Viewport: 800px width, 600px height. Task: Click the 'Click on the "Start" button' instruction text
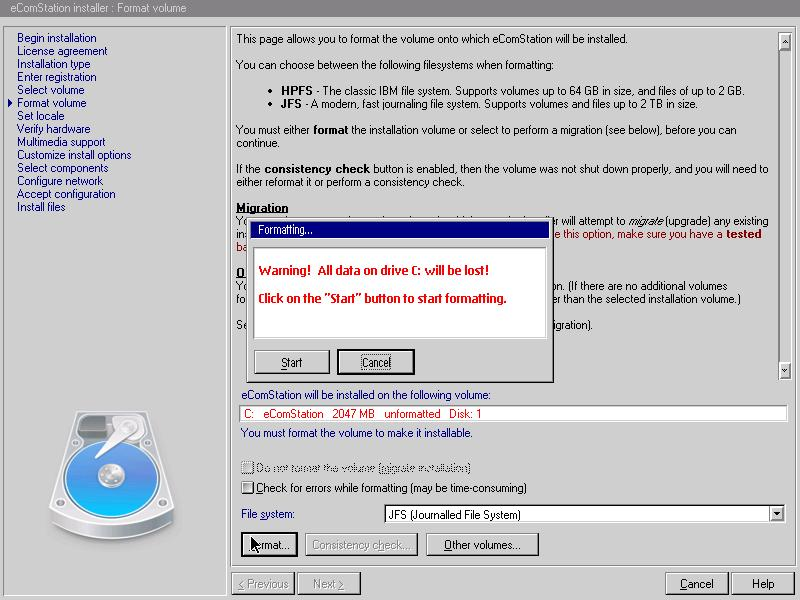click(x=382, y=298)
